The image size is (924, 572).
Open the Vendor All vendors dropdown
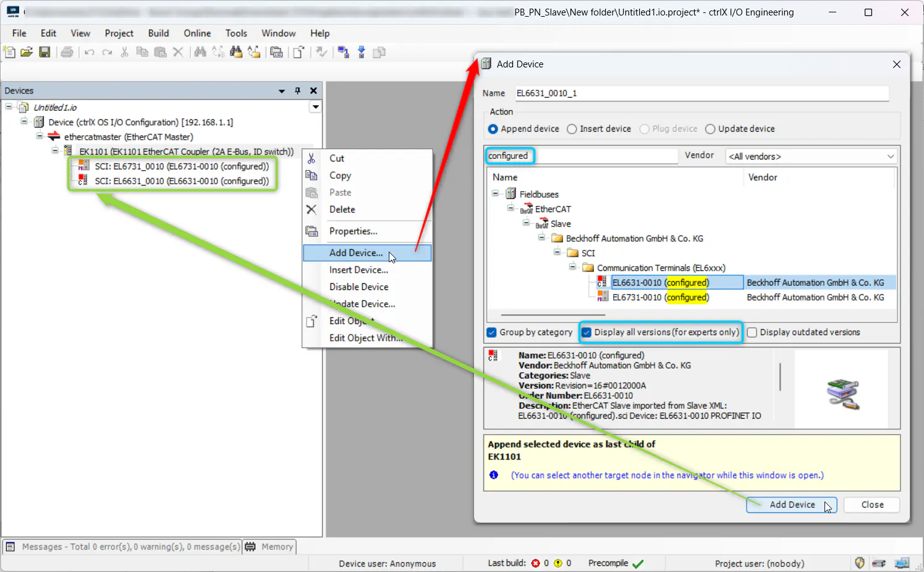[811, 156]
